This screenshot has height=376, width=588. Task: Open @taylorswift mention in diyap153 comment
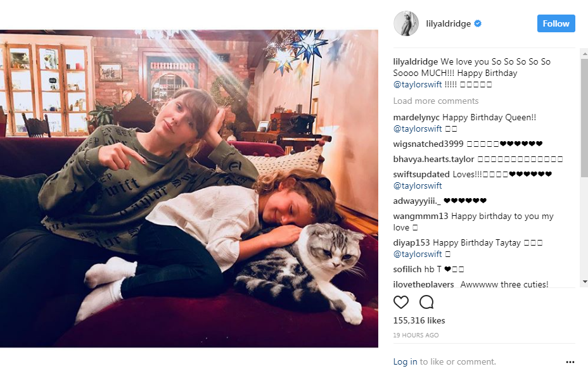(418, 254)
